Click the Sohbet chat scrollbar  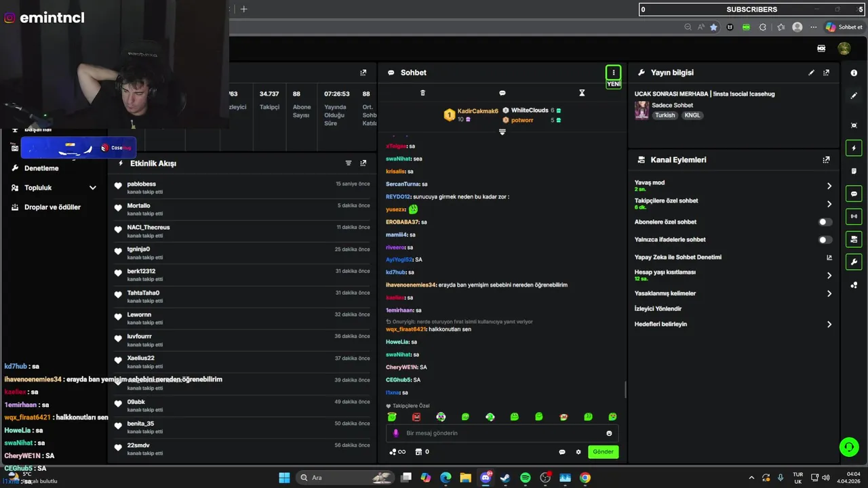[x=625, y=390]
